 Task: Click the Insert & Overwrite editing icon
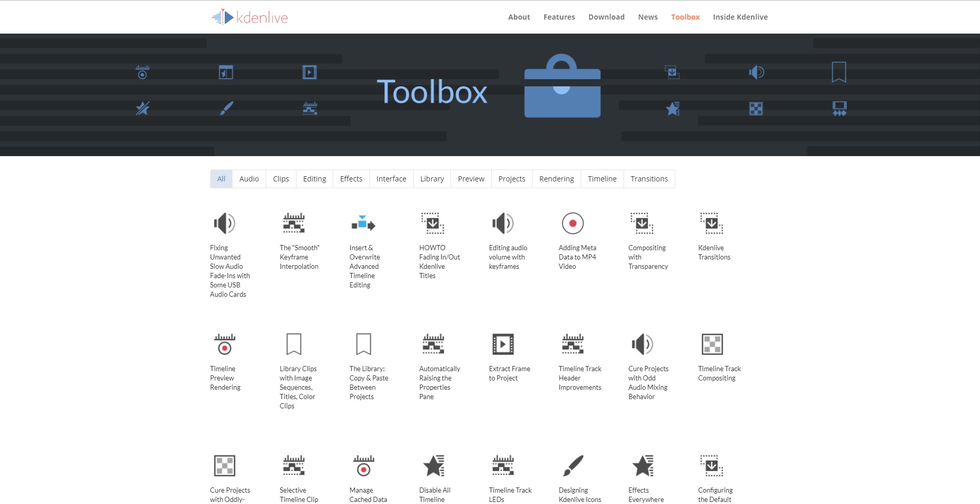click(x=364, y=223)
